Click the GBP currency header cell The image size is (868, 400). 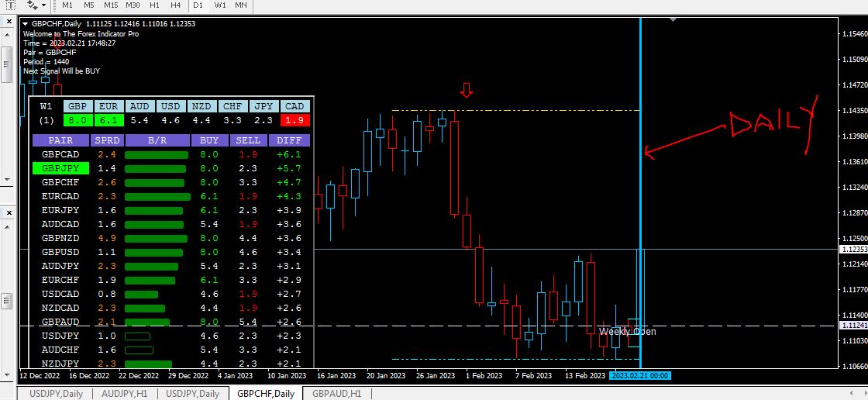pyautogui.click(x=78, y=106)
